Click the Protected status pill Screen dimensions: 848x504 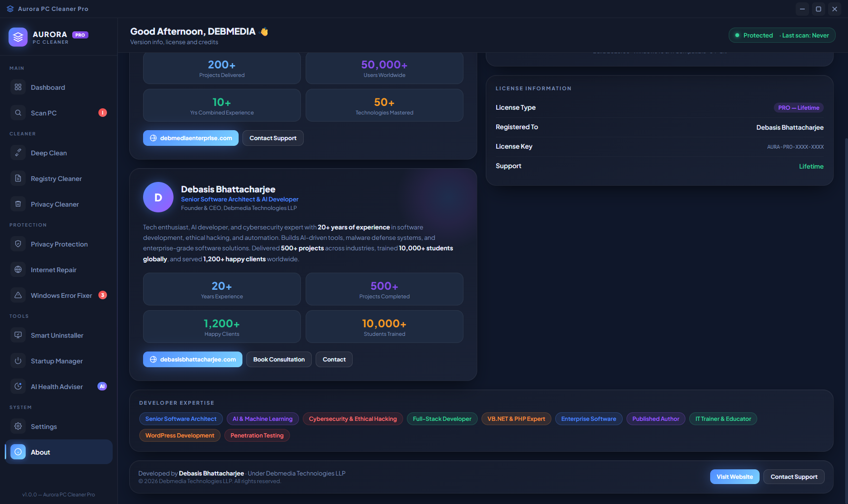point(782,35)
